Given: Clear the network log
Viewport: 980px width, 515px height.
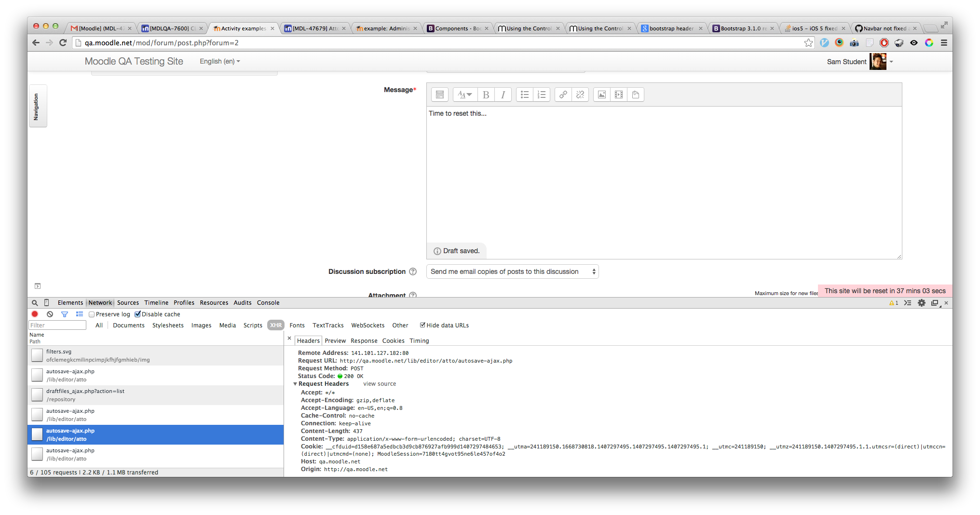Looking at the screenshot, I should 50,314.
